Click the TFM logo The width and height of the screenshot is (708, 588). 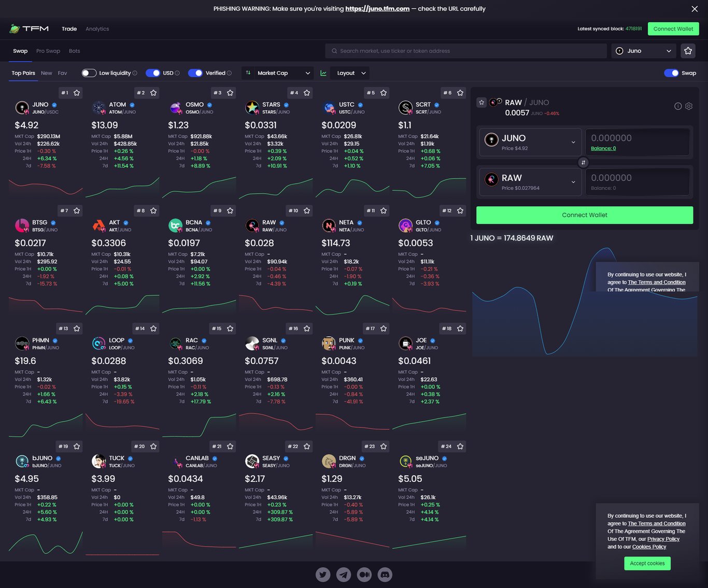29,29
